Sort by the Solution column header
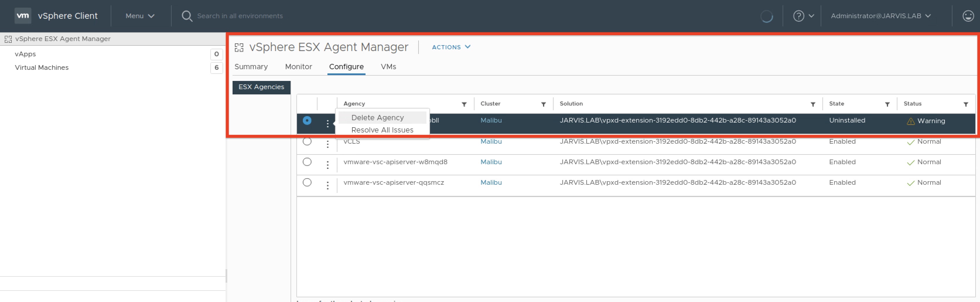 (x=571, y=104)
